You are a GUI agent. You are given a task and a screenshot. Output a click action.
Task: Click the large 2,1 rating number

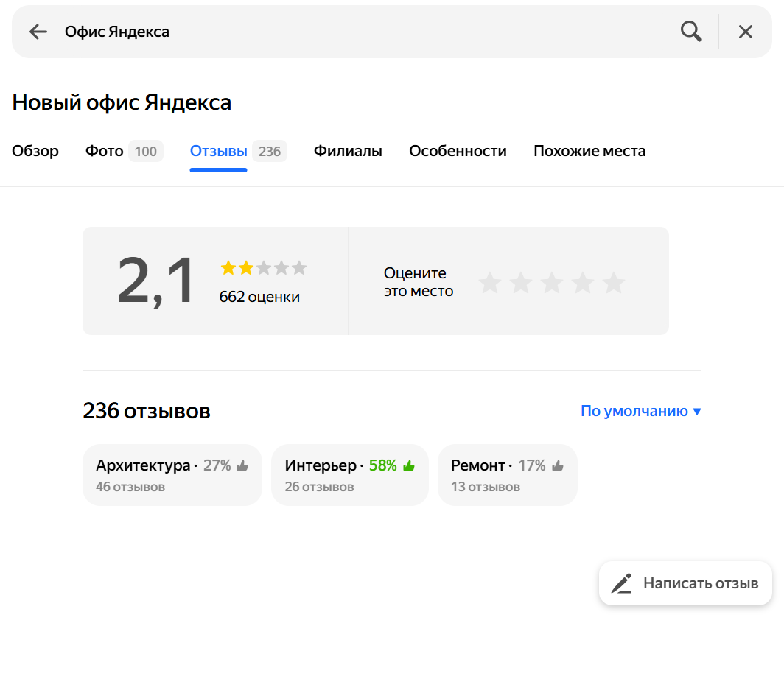pyautogui.click(x=155, y=281)
